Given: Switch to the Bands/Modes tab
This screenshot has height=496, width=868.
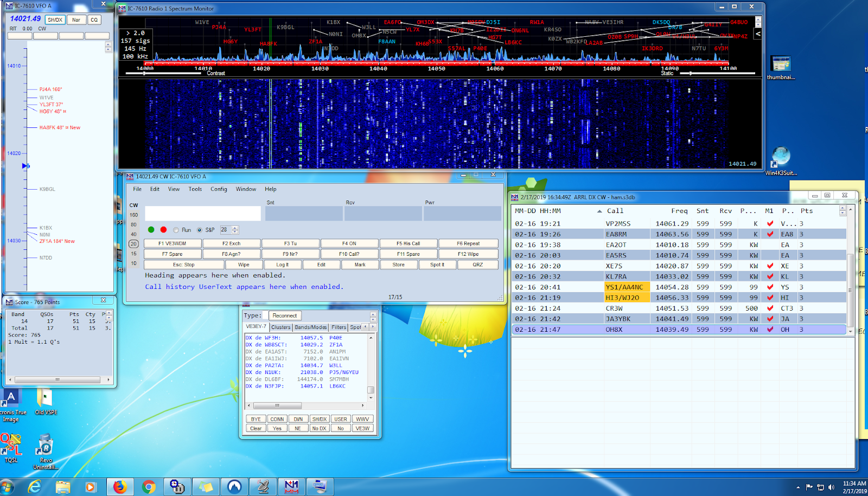Looking at the screenshot, I should pos(310,327).
